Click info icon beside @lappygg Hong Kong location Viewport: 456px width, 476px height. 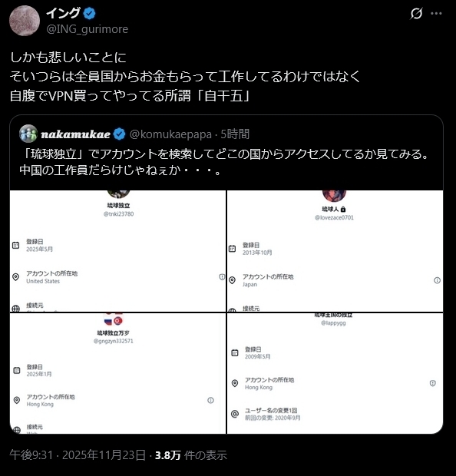[433, 383]
